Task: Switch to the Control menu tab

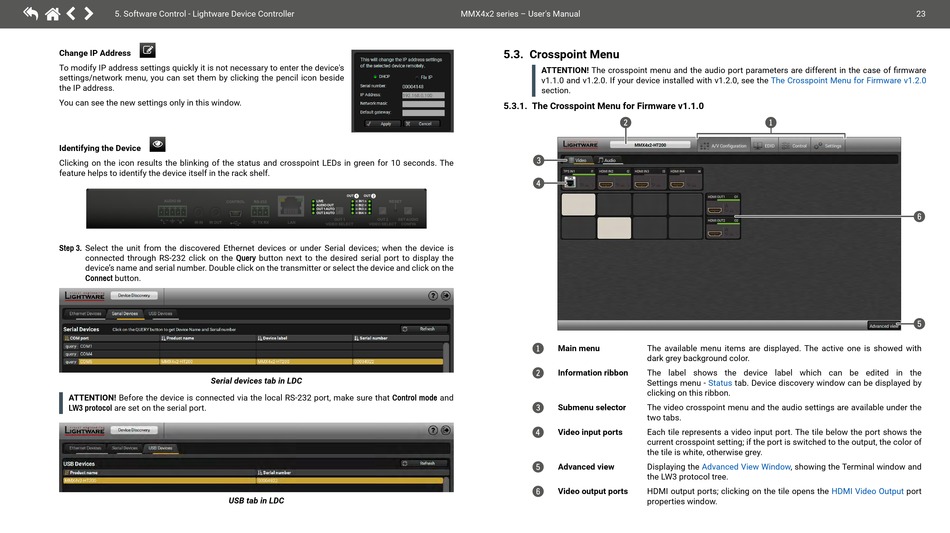Action: click(795, 145)
